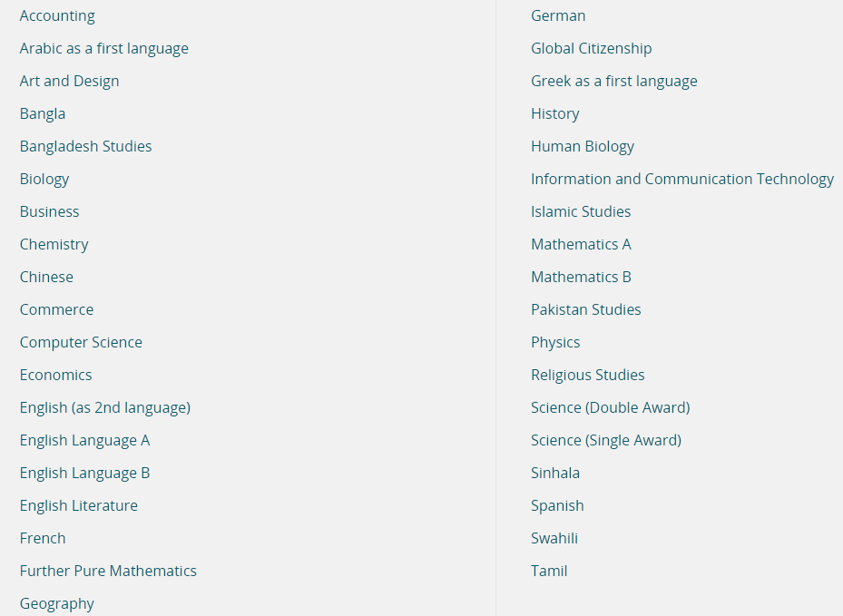The image size is (843, 616).
Task: Select Science (Double Award)
Action: pos(611,408)
